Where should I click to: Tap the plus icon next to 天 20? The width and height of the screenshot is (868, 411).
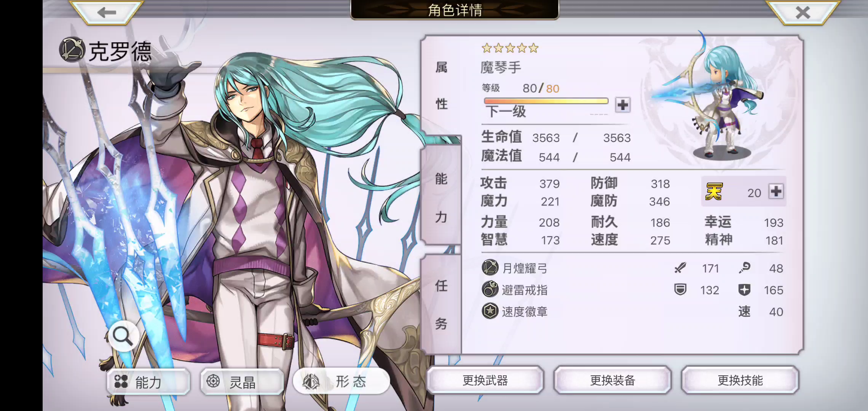(x=776, y=191)
